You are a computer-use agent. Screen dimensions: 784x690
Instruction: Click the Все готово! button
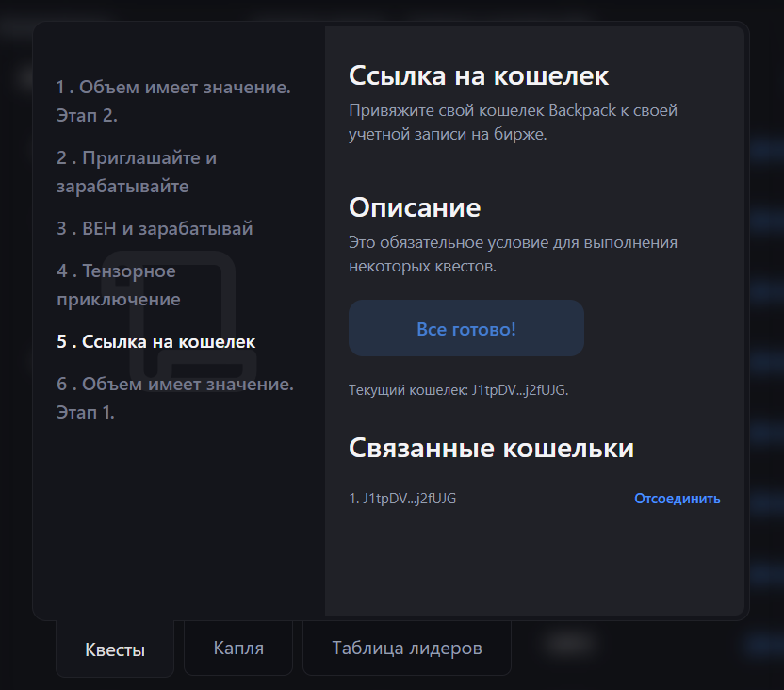466,328
